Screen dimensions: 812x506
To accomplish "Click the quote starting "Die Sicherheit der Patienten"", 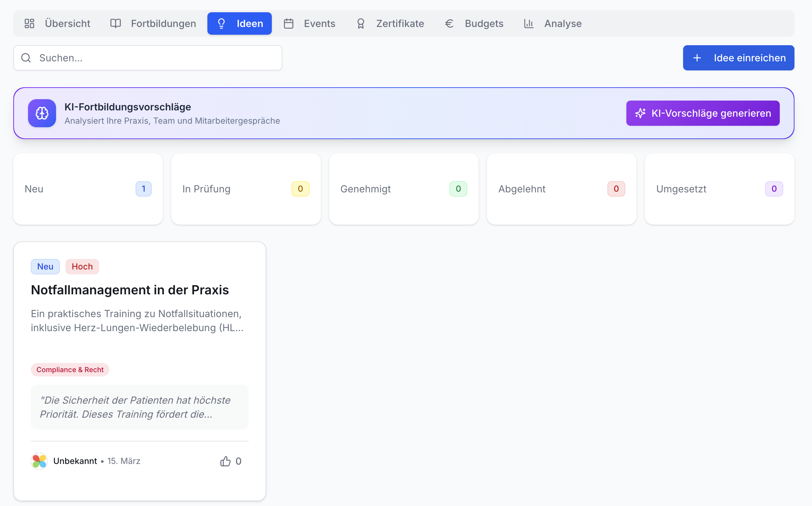I will coord(140,407).
